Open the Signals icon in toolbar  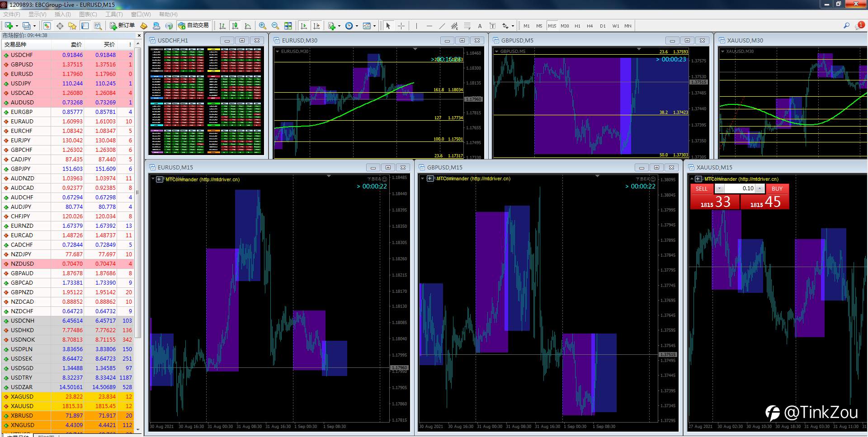click(169, 26)
